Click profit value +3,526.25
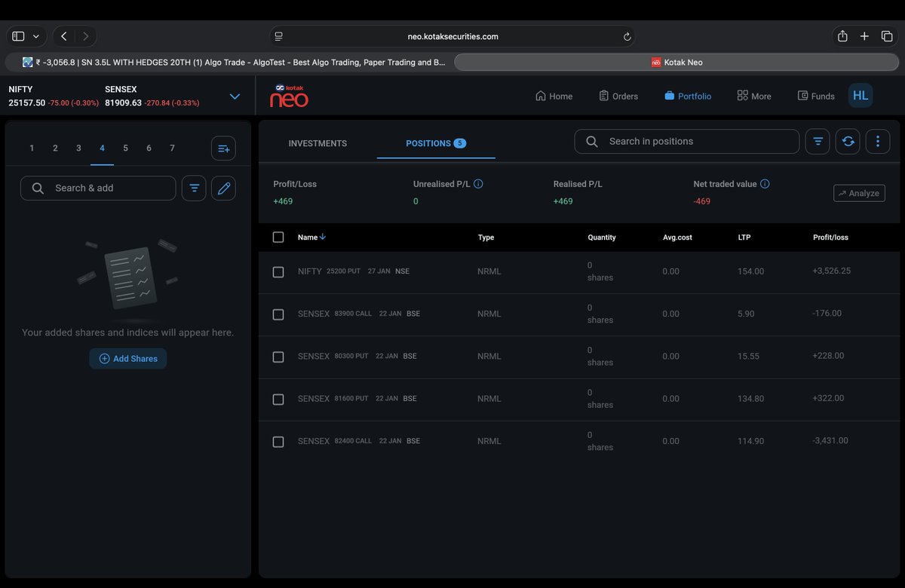The image size is (905, 588). [x=831, y=271]
